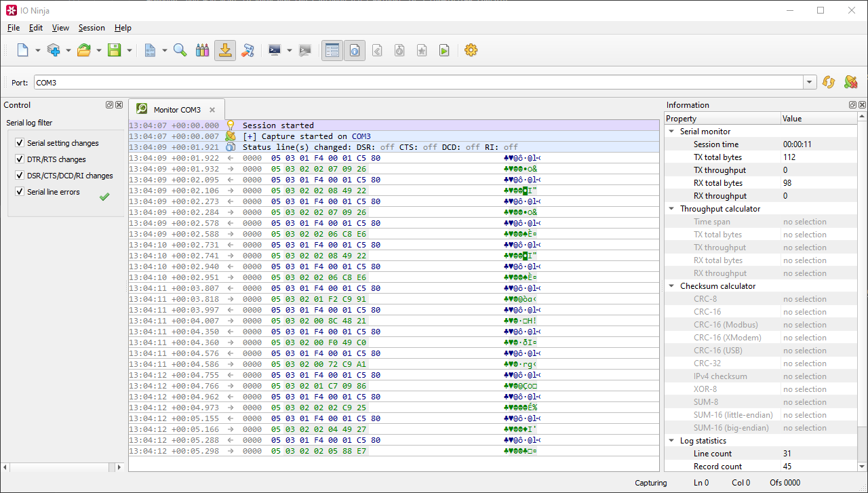Toggle the Information pane icon
The width and height of the screenshot is (868, 493).
pyautogui.click(x=355, y=50)
